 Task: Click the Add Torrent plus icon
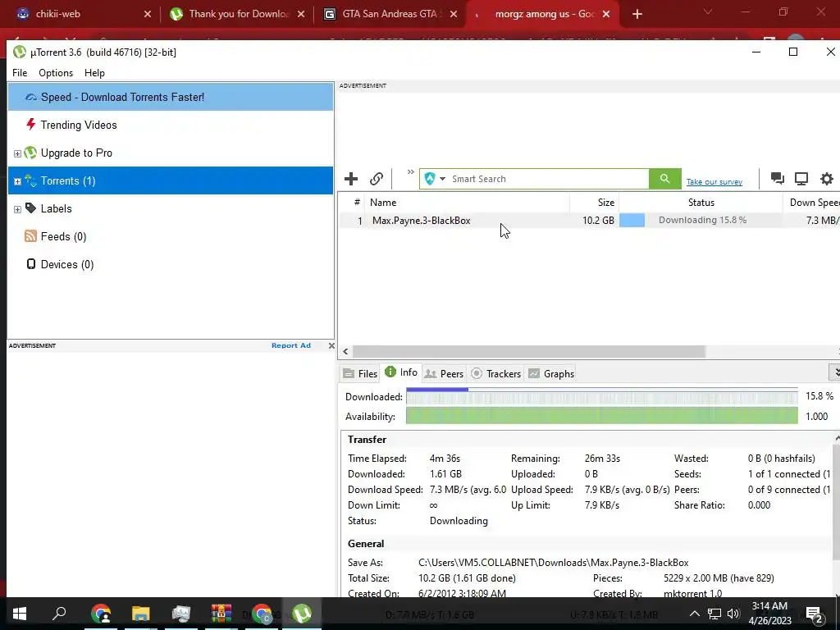pyautogui.click(x=351, y=179)
